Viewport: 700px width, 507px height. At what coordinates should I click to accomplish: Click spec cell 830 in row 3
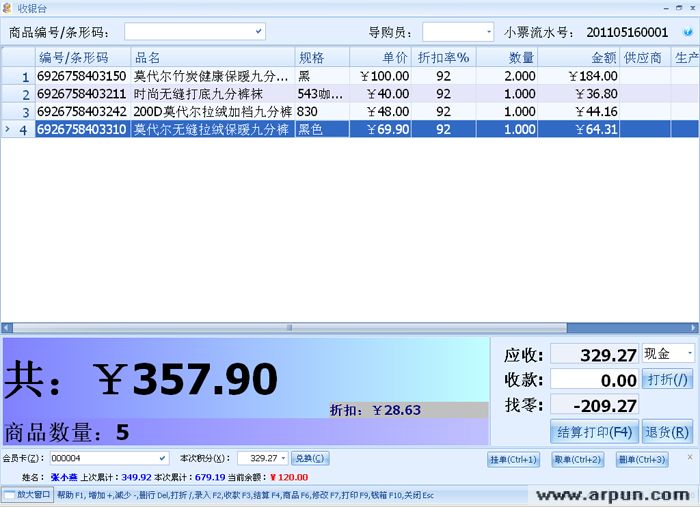click(x=322, y=112)
